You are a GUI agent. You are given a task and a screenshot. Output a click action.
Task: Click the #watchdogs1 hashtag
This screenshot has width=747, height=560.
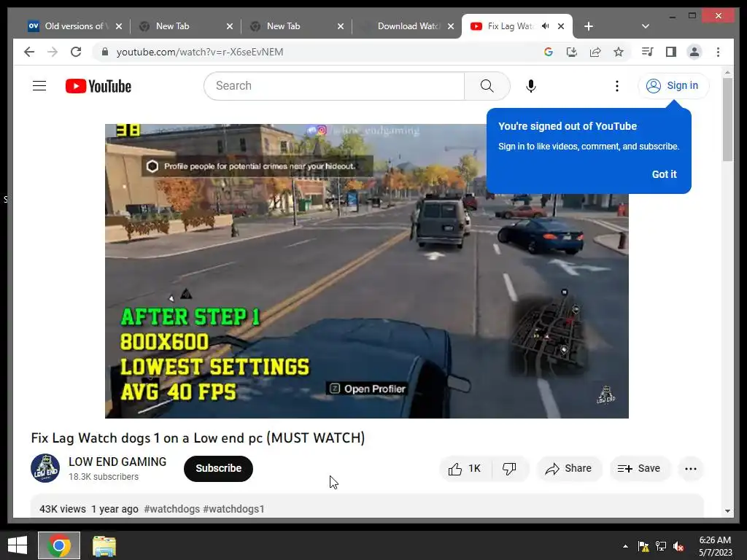coord(233,509)
